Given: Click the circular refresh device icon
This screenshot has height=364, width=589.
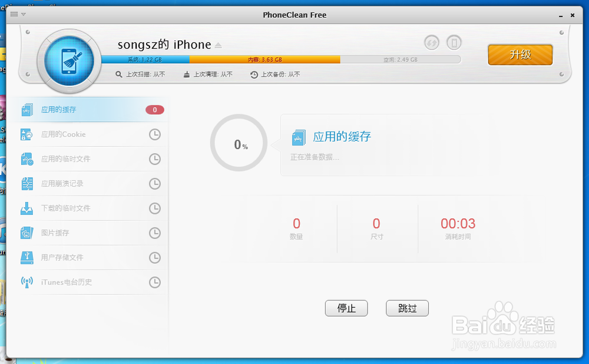Looking at the screenshot, I should [432, 42].
